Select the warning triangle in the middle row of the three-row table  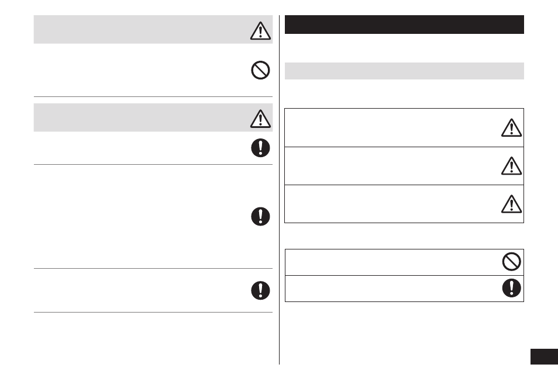click(511, 166)
